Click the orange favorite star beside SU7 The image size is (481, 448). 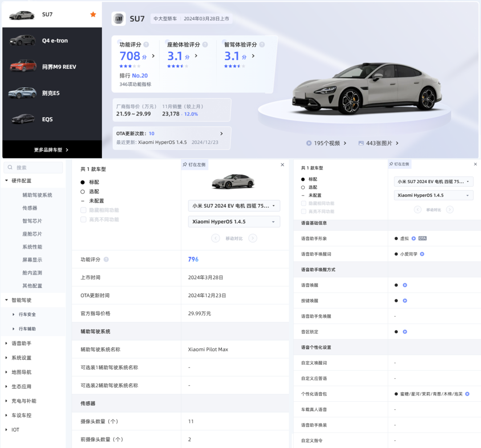[x=93, y=14]
